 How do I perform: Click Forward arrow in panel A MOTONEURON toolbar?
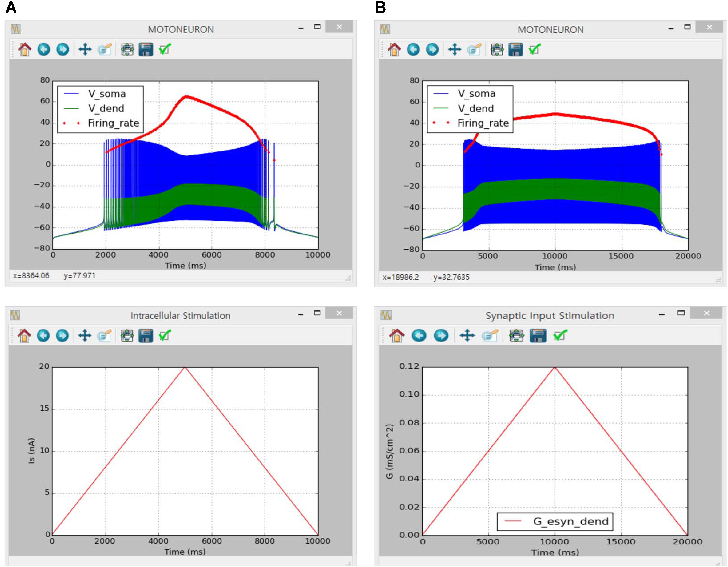(63, 49)
